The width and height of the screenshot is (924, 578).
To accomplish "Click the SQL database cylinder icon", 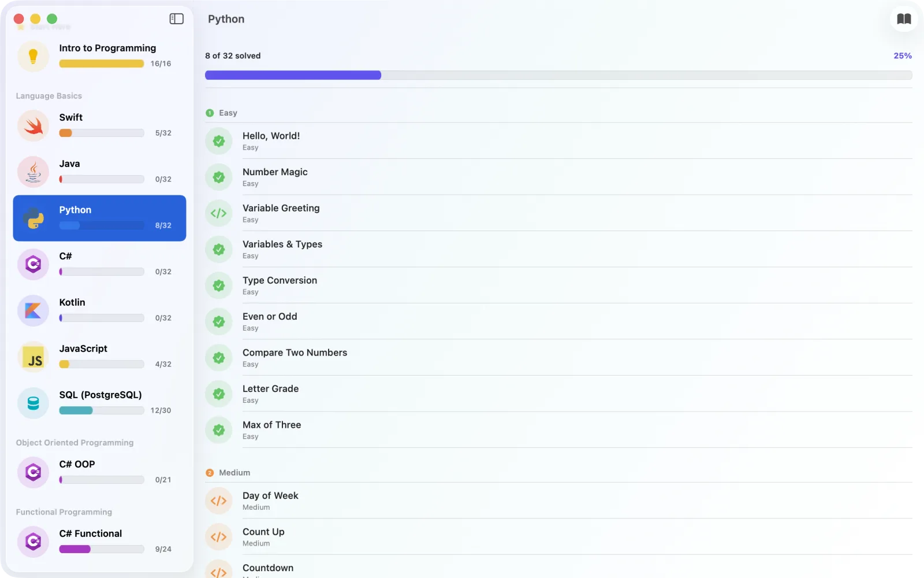I will pos(33,403).
